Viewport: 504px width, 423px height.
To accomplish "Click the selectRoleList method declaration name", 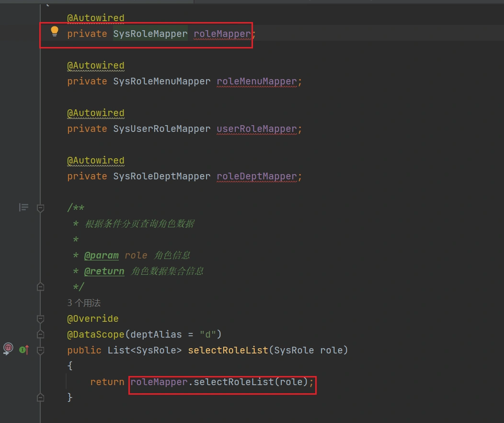I will 228,350.
